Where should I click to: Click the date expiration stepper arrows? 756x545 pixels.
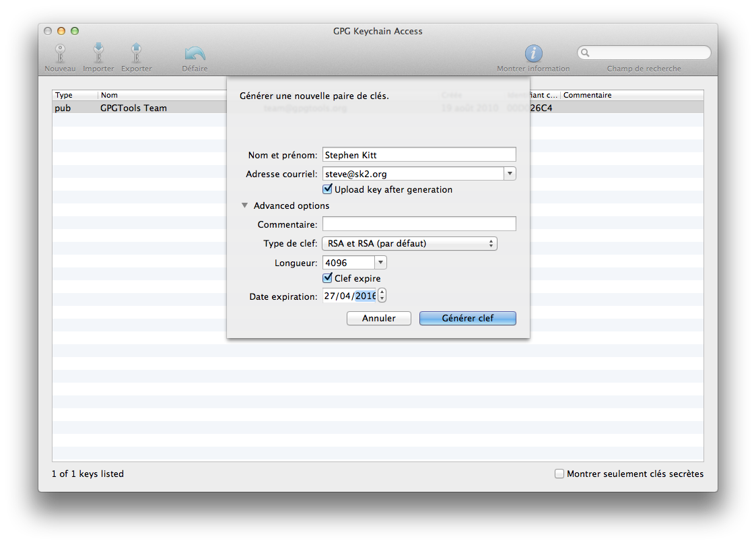coord(382,296)
